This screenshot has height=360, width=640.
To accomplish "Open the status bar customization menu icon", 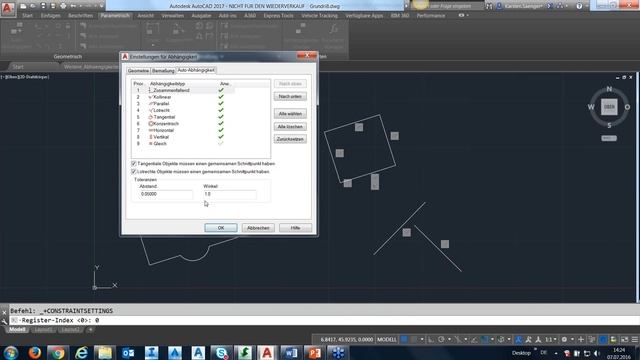I will click(x=635, y=340).
